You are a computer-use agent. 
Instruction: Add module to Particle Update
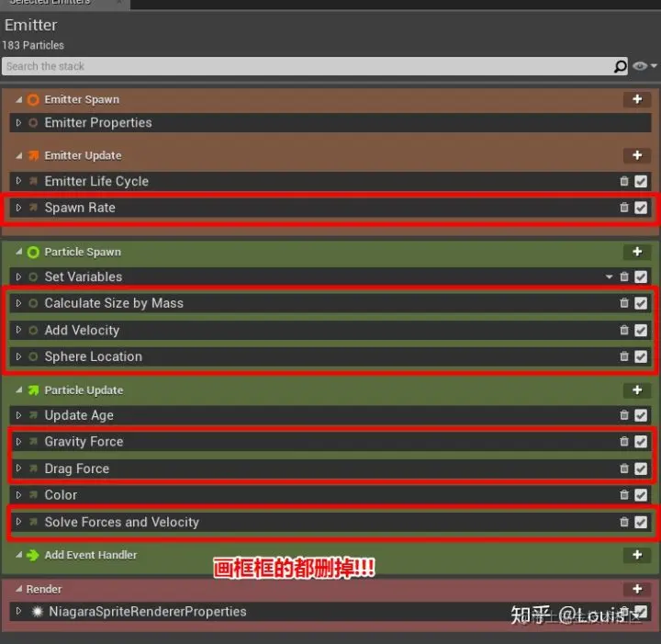pyautogui.click(x=637, y=390)
